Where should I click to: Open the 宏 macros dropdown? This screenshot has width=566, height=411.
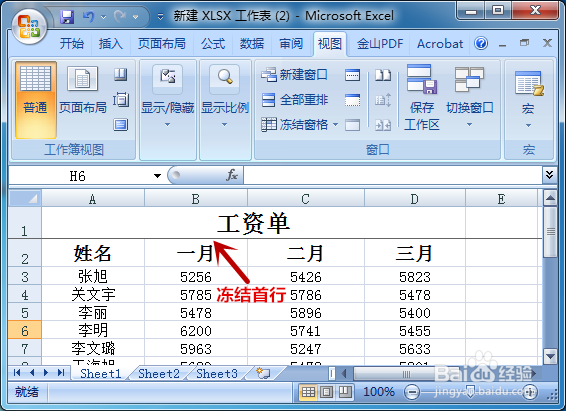tap(528, 100)
